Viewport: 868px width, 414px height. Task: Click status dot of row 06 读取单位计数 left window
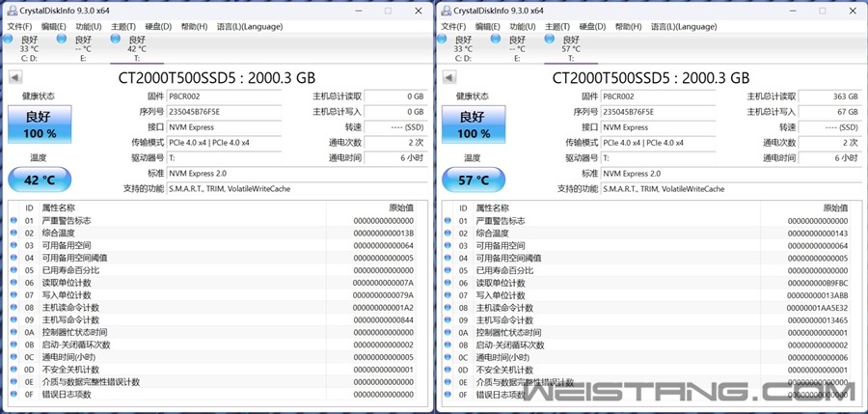tap(14, 283)
